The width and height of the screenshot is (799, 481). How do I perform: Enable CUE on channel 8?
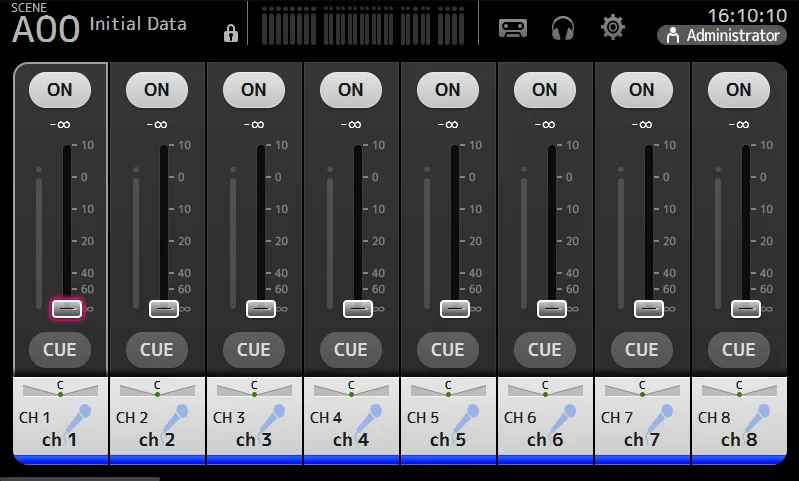[x=739, y=350]
